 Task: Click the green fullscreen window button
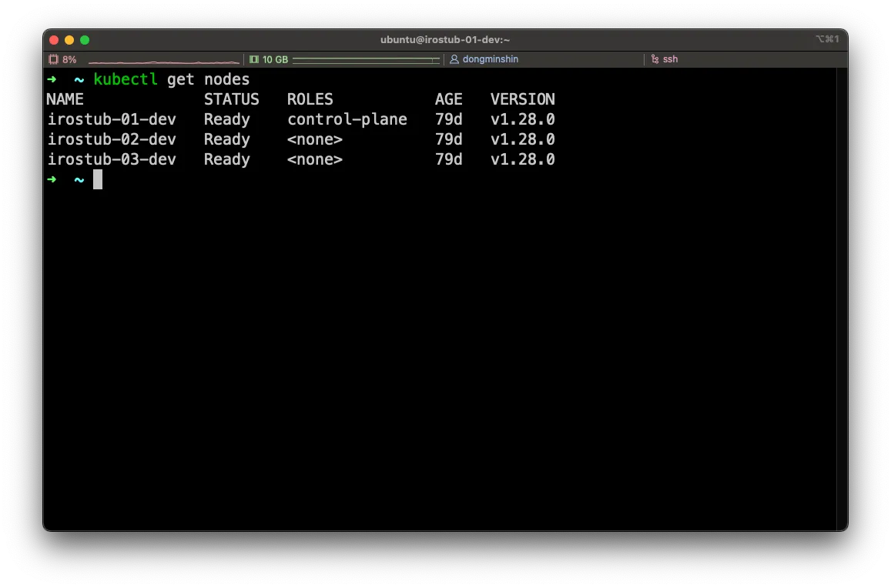(85, 40)
